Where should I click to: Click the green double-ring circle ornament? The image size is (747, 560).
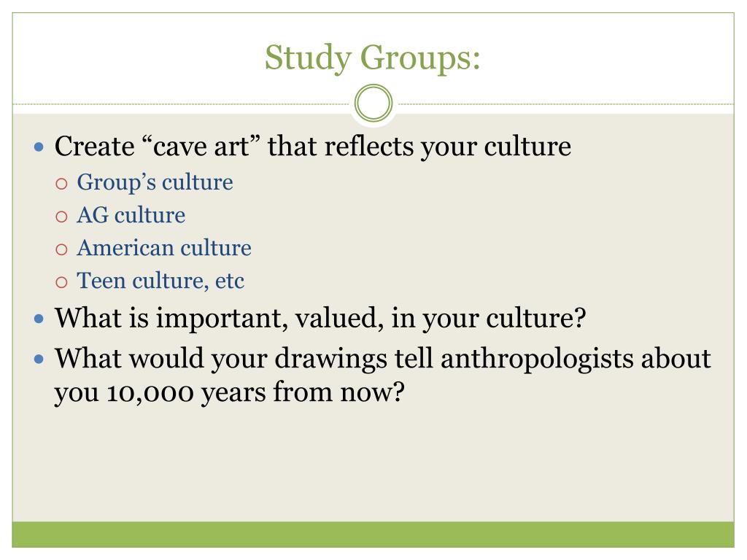[373, 103]
